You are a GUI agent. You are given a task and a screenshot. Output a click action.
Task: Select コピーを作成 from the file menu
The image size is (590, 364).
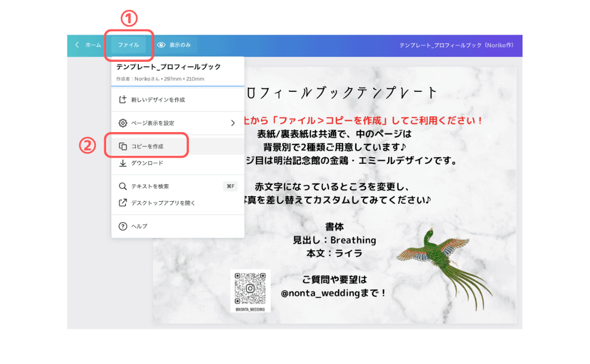[147, 146]
